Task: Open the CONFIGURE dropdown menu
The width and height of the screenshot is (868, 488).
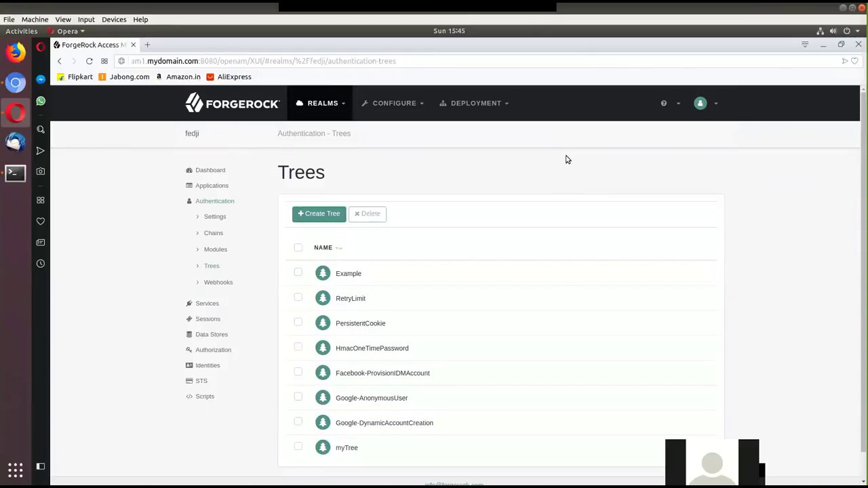Action: (x=393, y=103)
